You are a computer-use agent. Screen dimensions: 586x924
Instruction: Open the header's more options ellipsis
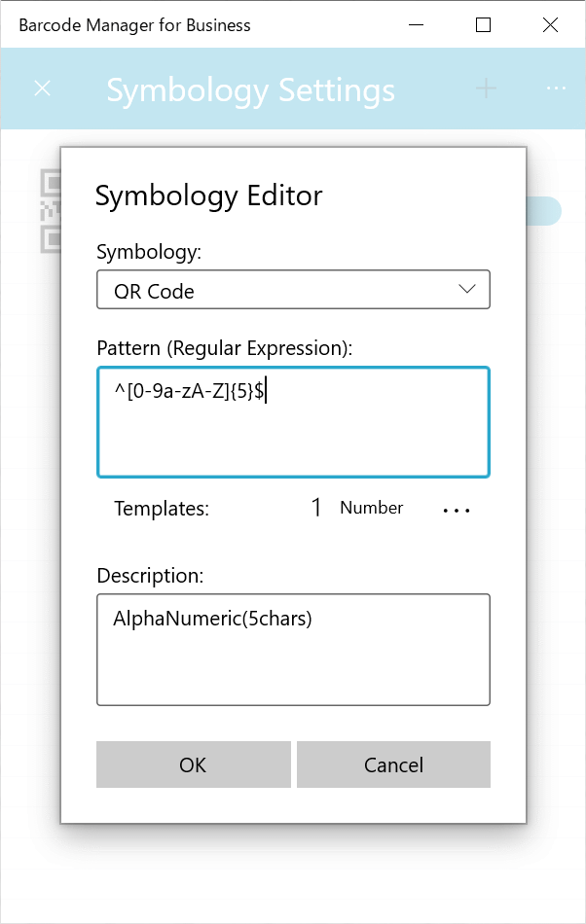pos(556,89)
